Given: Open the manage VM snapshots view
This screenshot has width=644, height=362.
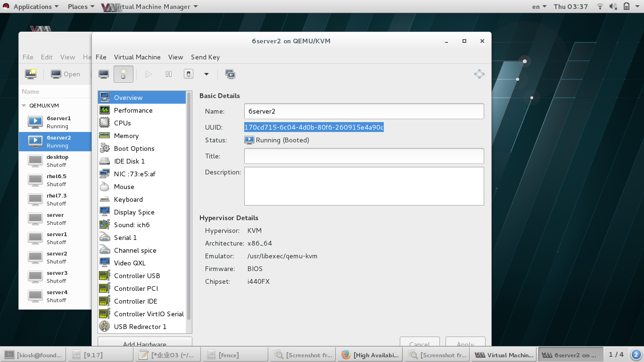Looking at the screenshot, I should click(x=230, y=74).
